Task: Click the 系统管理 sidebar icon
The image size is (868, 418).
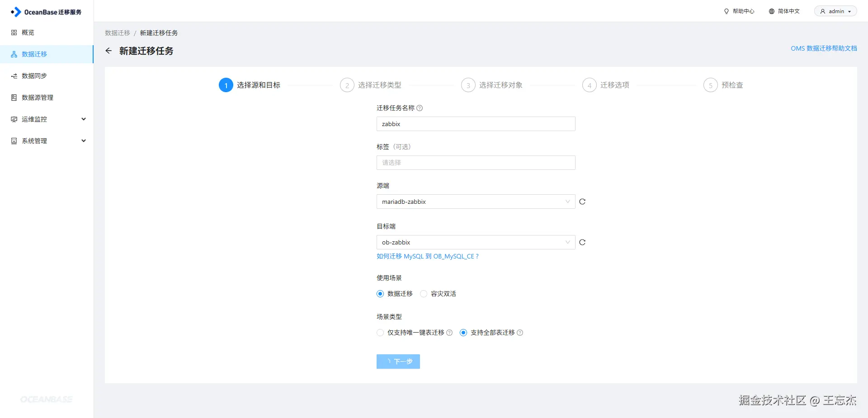Action: click(14, 141)
